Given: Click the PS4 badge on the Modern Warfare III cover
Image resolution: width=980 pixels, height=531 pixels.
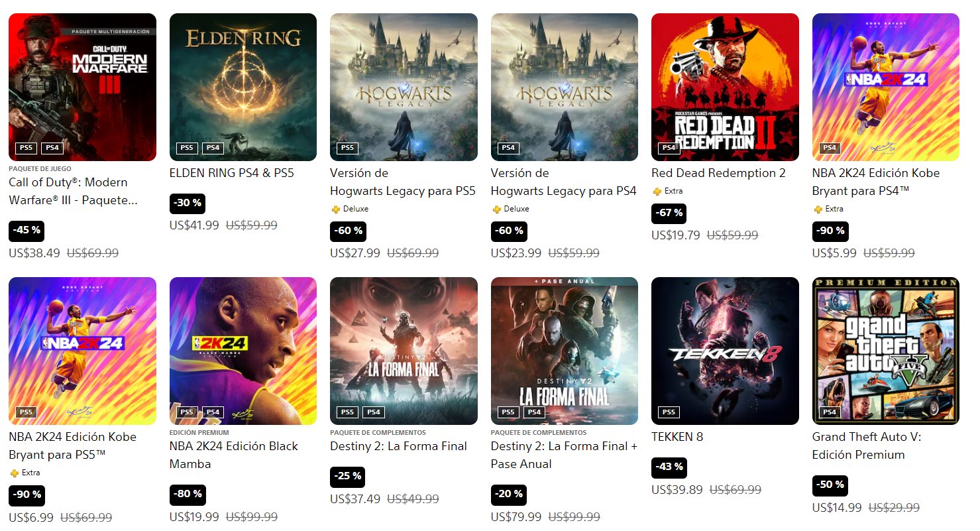Looking at the screenshot, I should click(x=52, y=148).
